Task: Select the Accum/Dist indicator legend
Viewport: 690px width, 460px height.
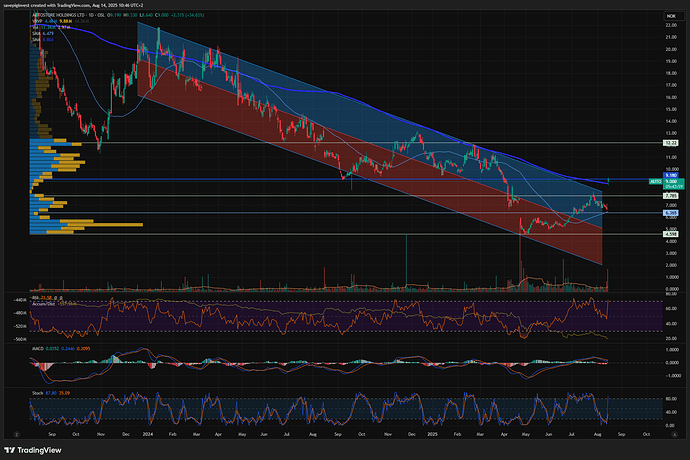Action: pos(57,304)
